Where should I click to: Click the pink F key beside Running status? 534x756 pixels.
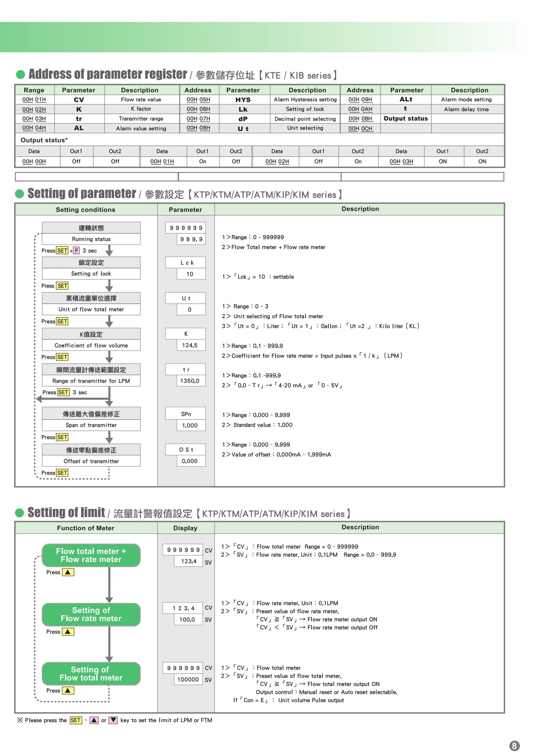click(76, 251)
